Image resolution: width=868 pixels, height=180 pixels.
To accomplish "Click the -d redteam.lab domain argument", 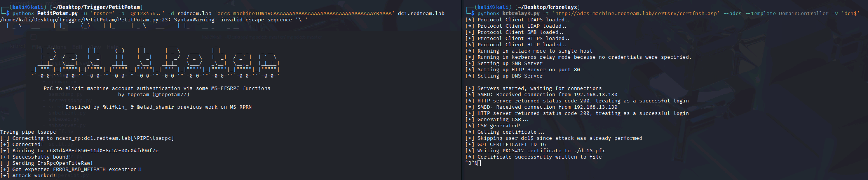I will coord(189,13).
